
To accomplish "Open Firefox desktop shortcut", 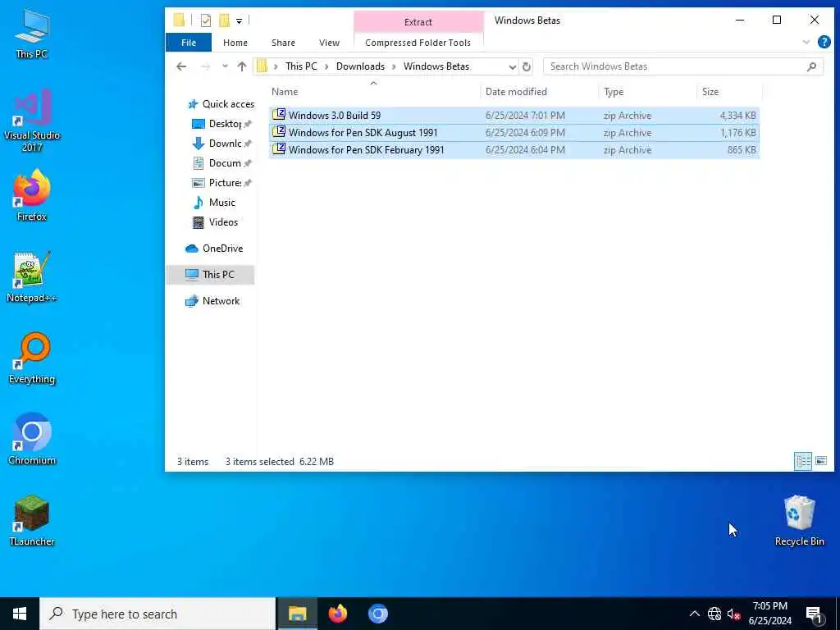I will coord(32,195).
